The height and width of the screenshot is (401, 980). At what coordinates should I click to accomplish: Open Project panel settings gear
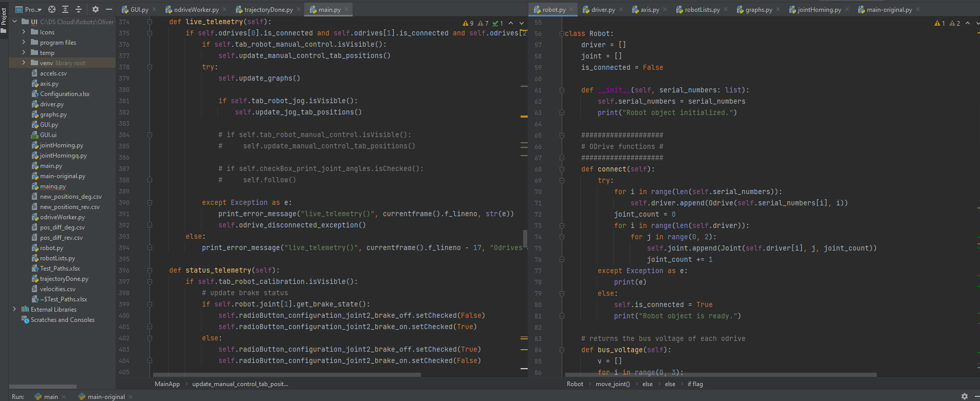click(95, 9)
